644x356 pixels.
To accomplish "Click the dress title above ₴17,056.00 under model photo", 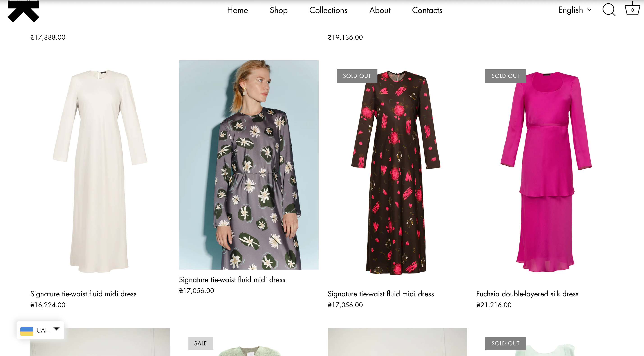I will click(232, 280).
